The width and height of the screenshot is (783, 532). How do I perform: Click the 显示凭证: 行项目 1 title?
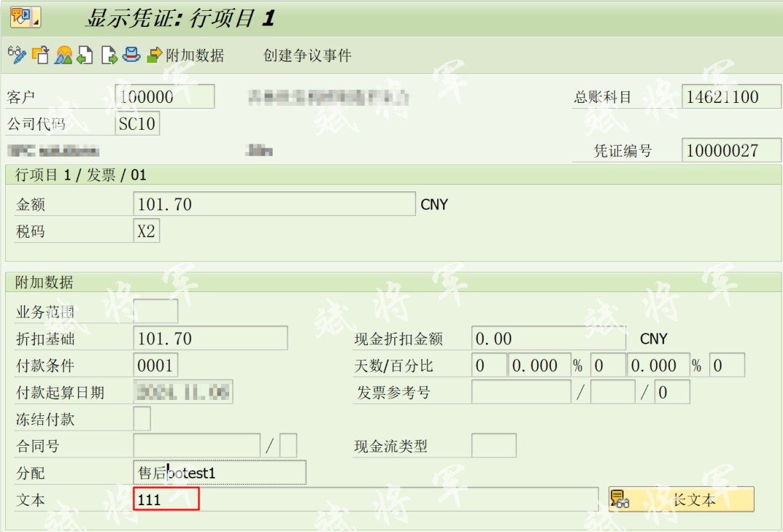(x=181, y=18)
